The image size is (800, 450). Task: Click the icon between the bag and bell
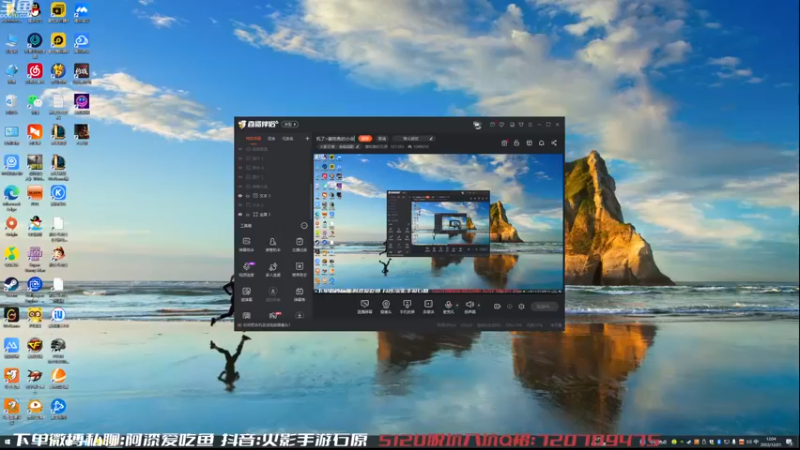coord(529,143)
